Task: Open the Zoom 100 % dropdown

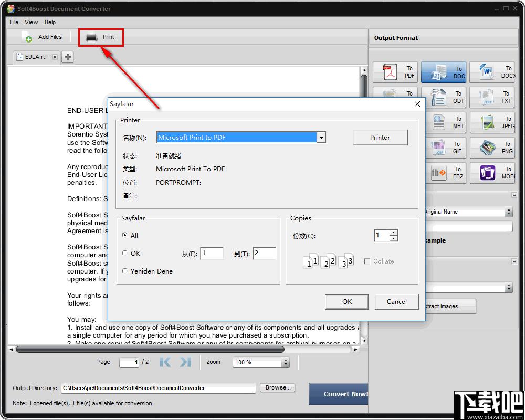Action: pyautogui.click(x=286, y=362)
